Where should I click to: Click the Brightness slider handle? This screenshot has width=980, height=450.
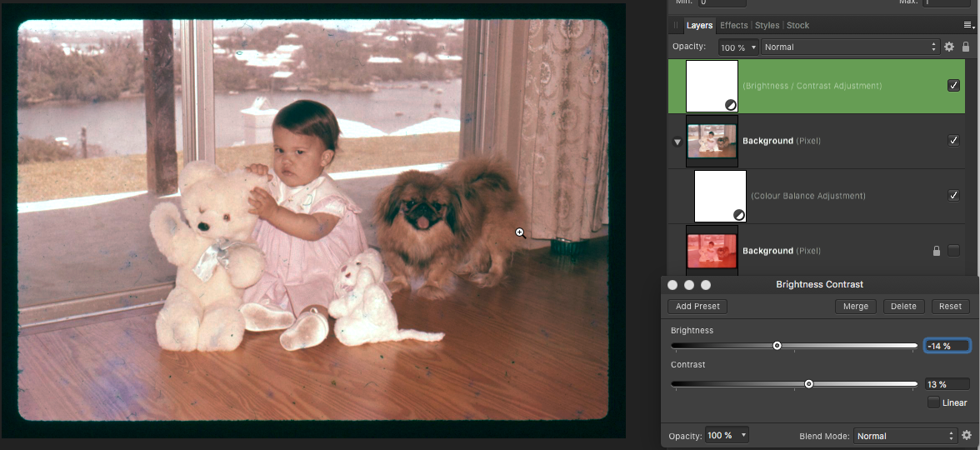pyautogui.click(x=777, y=346)
